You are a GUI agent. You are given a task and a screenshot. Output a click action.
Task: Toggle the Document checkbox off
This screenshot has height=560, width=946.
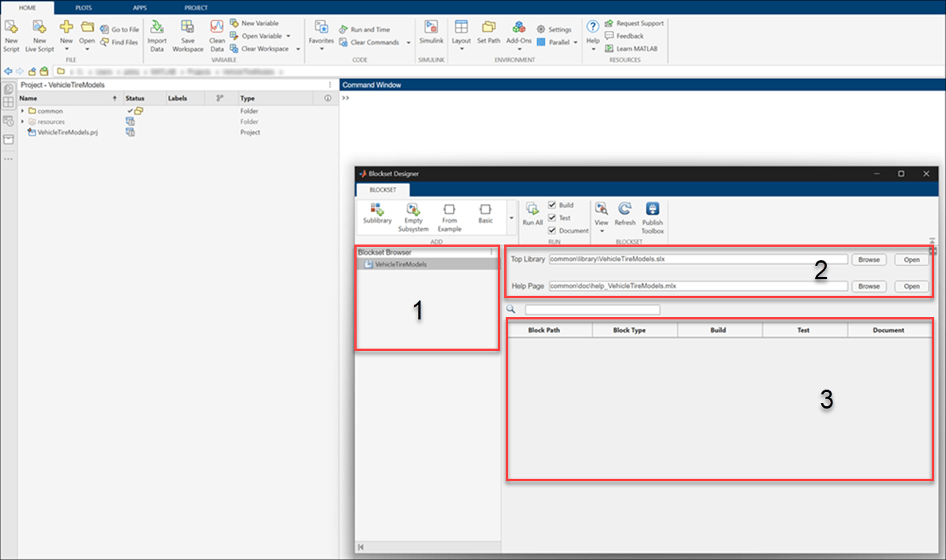click(x=552, y=230)
